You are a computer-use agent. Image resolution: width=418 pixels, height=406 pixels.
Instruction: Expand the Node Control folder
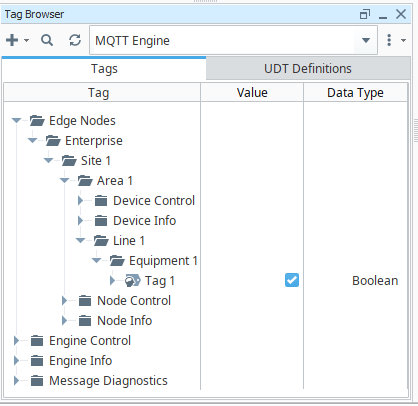point(64,301)
